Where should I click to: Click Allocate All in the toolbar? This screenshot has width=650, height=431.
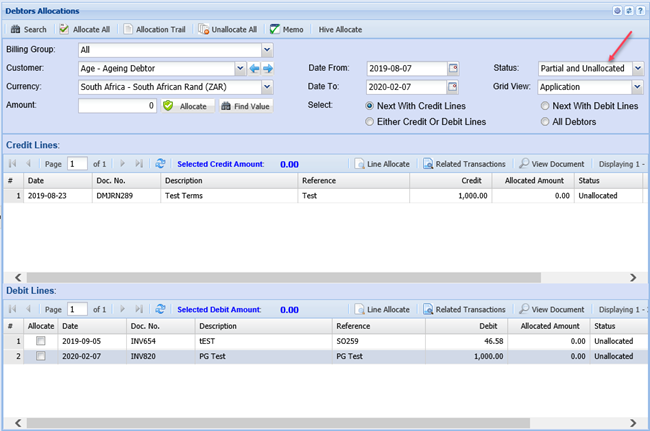click(84, 29)
